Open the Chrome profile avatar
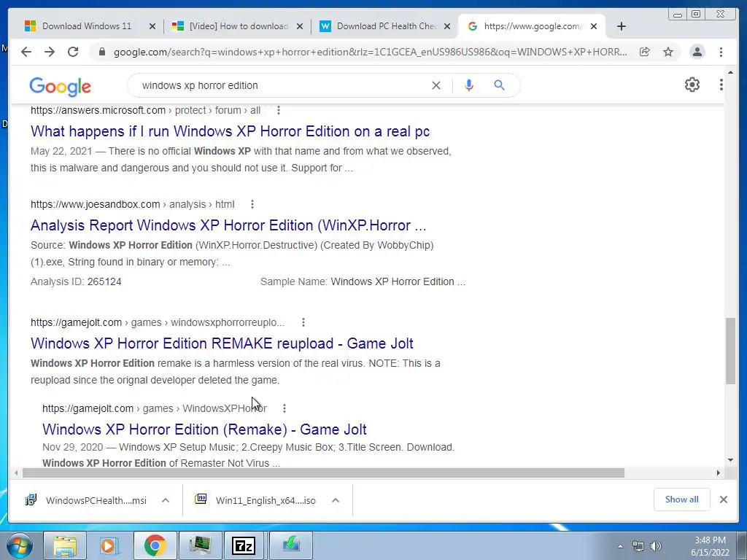 coord(697,52)
